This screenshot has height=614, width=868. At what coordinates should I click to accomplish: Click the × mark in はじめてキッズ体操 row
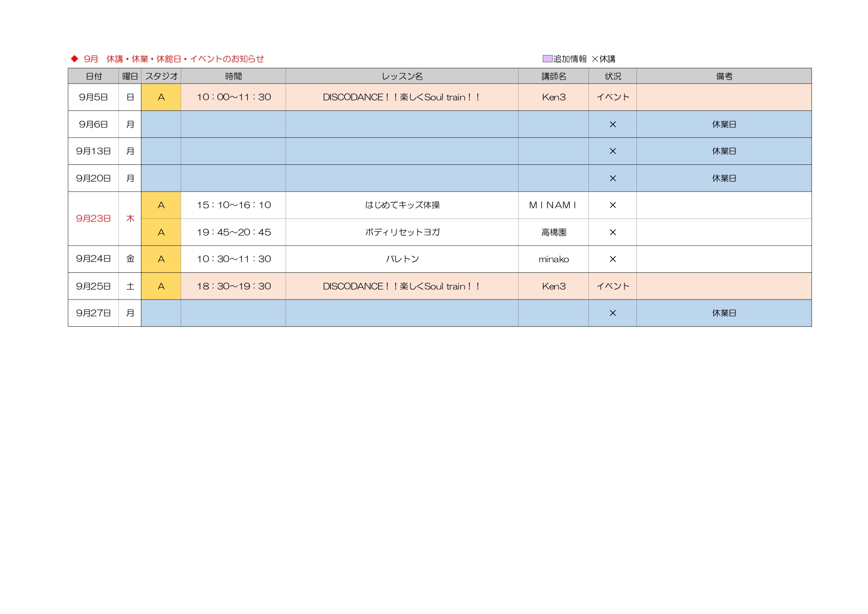(x=613, y=205)
